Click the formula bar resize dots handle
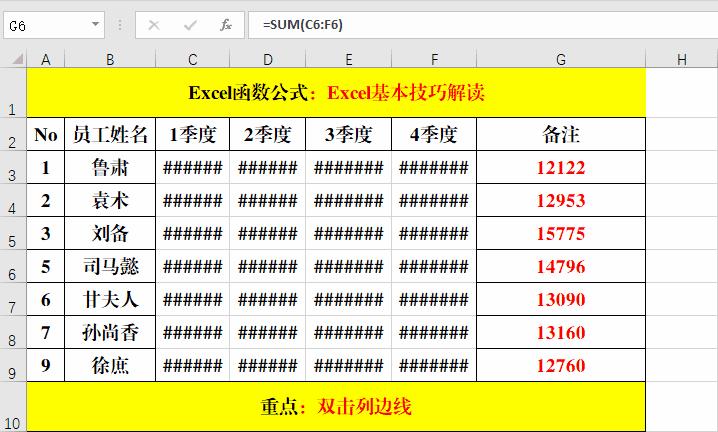 click(x=120, y=25)
